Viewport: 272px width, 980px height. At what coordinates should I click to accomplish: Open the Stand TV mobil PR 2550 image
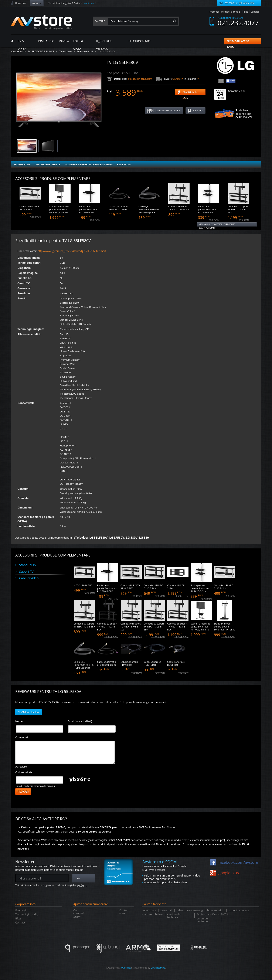[224, 611]
